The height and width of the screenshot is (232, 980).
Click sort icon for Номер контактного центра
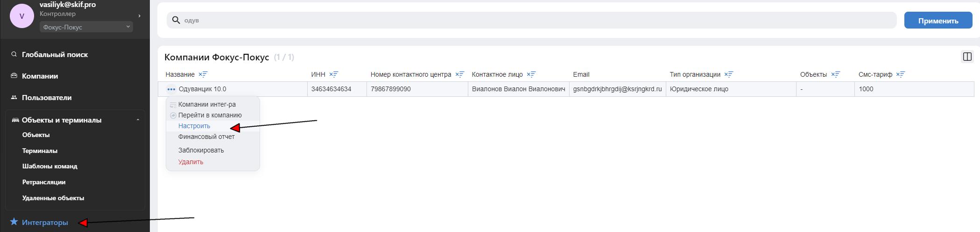point(460,74)
